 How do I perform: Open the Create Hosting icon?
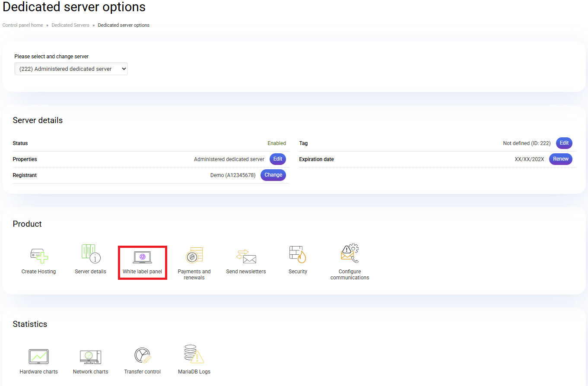[x=39, y=255]
